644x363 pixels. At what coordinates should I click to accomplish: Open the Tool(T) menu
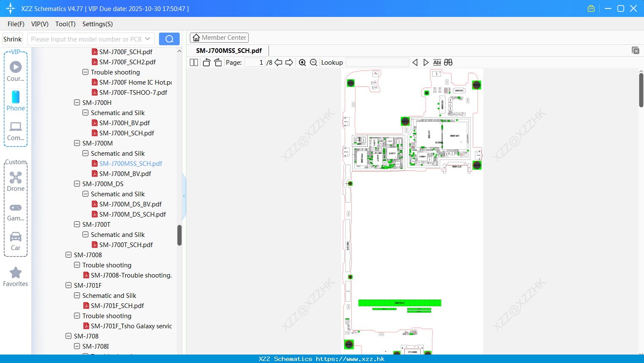(x=66, y=24)
